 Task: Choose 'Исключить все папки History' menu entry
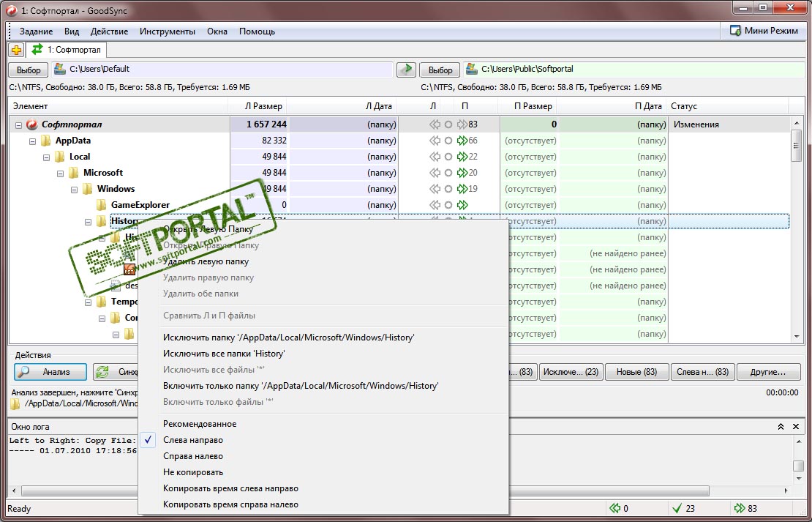(x=323, y=354)
